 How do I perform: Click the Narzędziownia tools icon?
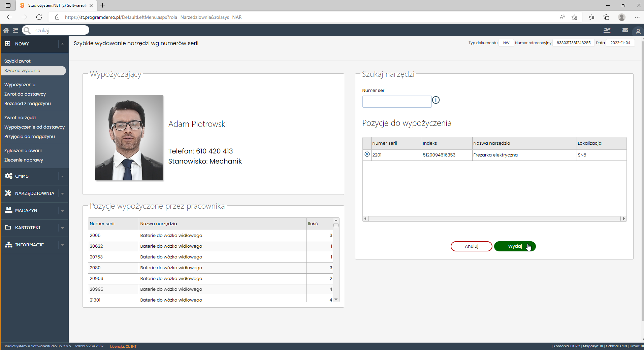pyautogui.click(x=8, y=193)
